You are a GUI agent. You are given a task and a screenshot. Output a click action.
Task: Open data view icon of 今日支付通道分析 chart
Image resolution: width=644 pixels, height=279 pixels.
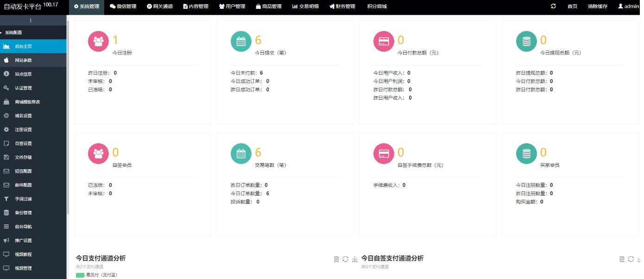click(337, 259)
